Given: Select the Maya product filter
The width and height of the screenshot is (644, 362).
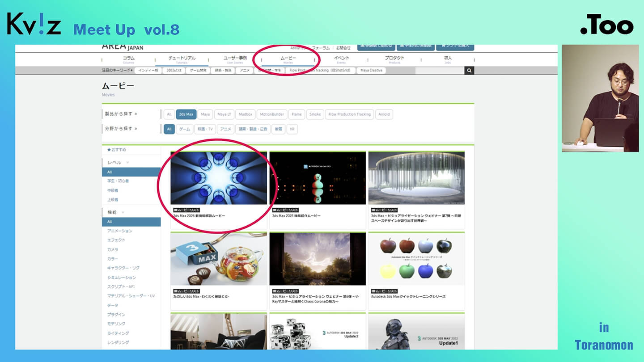Looking at the screenshot, I should (205, 114).
